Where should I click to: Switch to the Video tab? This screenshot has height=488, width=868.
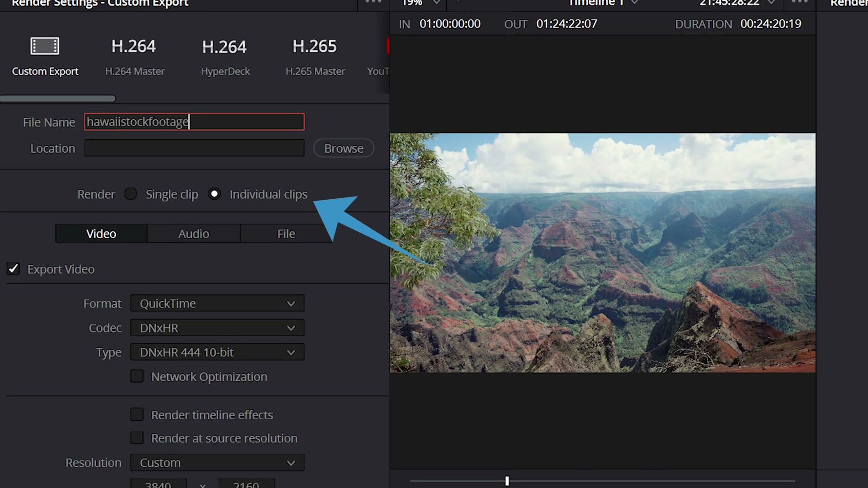[101, 234]
